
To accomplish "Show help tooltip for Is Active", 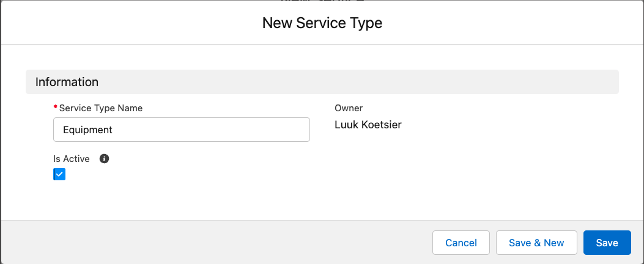I will point(104,159).
